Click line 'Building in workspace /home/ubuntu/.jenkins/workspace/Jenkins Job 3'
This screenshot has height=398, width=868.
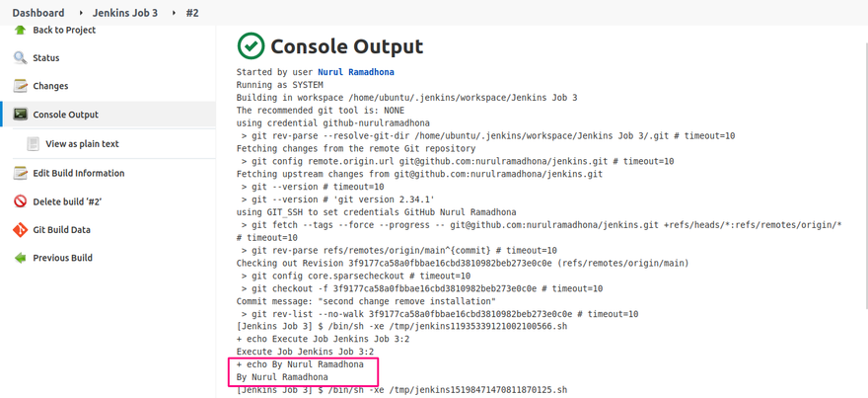[406, 98]
